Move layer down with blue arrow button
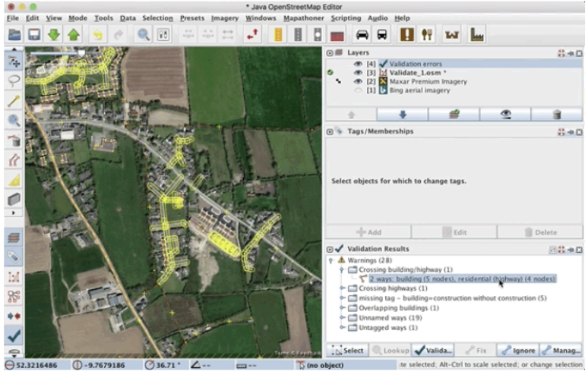This screenshot has height=381, width=588. pyautogui.click(x=403, y=115)
